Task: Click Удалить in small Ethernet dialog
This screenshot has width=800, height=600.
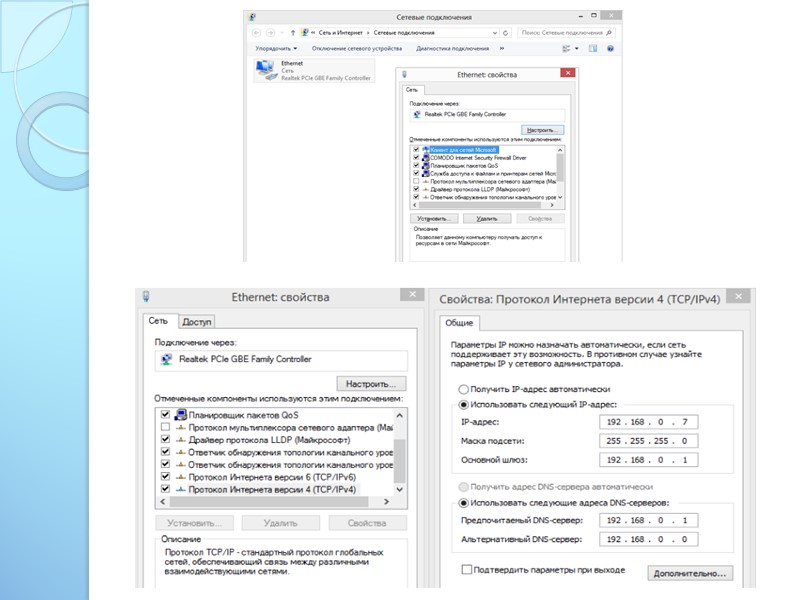Action: 487,218
